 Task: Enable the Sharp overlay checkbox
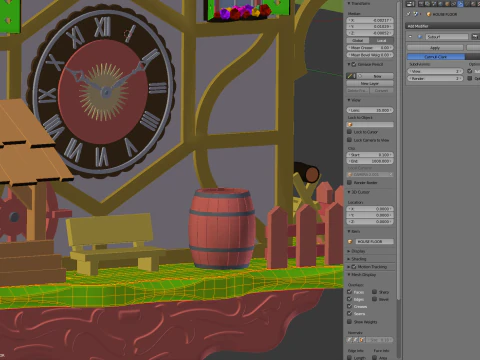coord(374,292)
